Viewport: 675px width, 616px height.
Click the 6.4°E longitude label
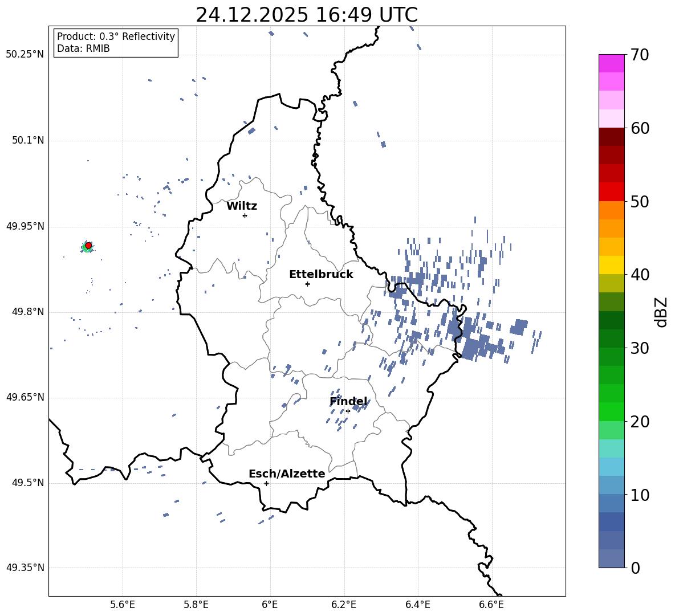tap(417, 605)
